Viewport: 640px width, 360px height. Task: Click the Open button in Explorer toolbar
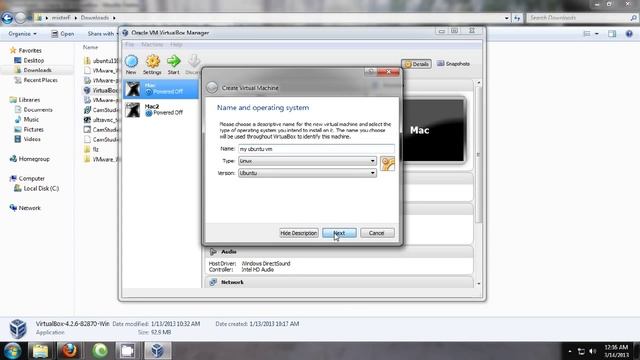(x=62, y=34)
